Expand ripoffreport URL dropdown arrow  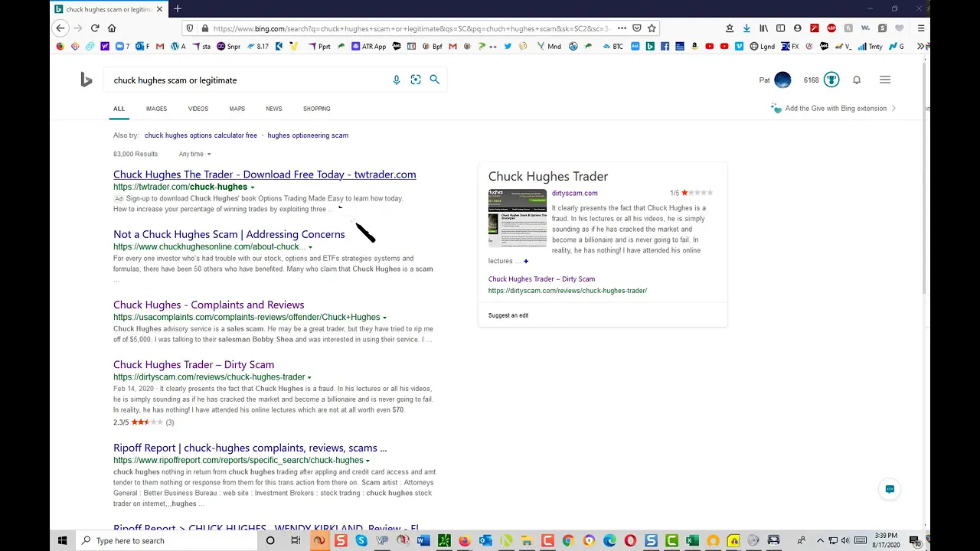(x=367, y=461)
